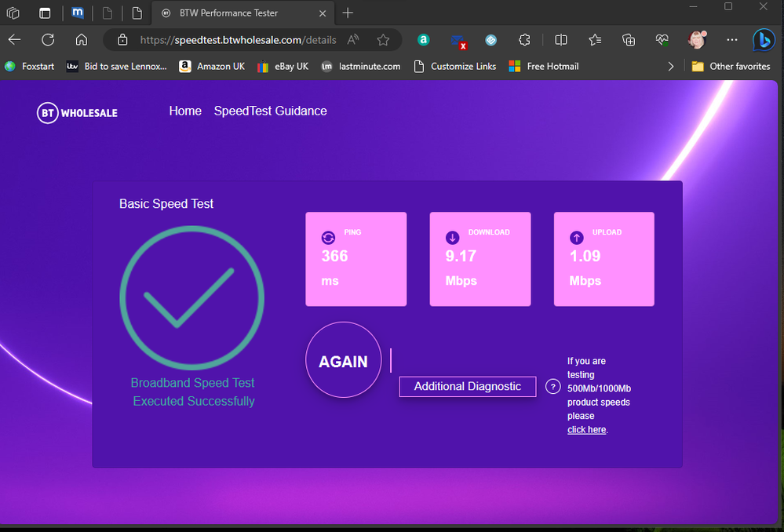Follow the click here link for 500Mb testing

(x=586, y=429)
